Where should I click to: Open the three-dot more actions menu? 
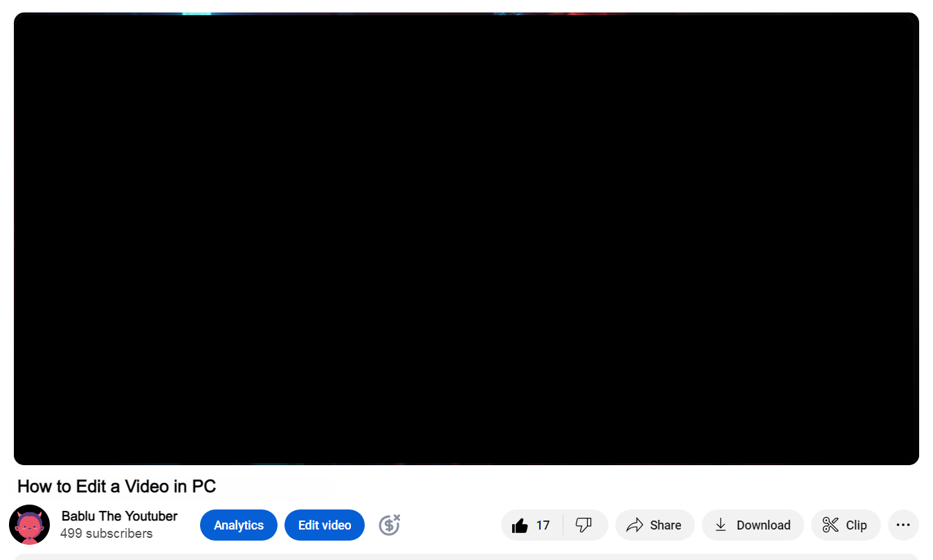click(903, 525)
